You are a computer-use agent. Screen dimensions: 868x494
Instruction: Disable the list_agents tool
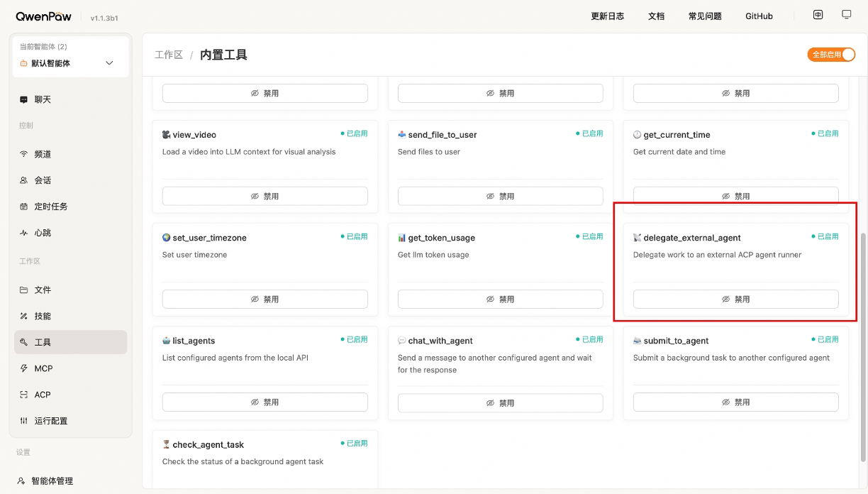265,402
